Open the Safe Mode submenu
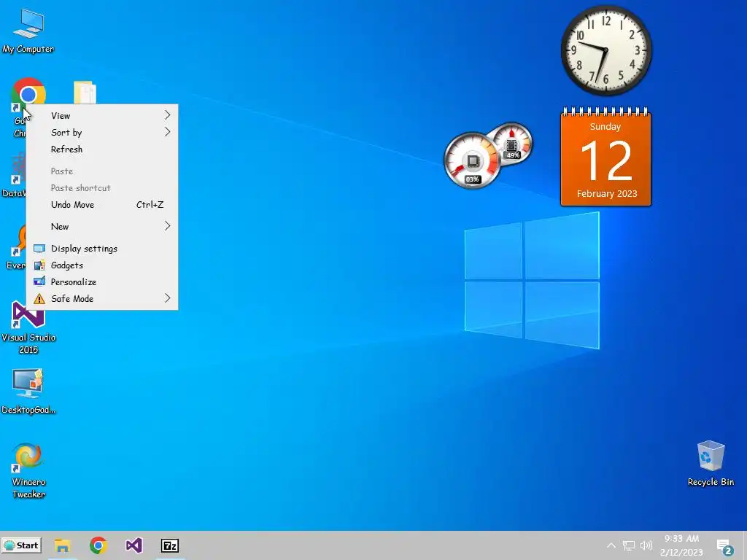Screen dimensions: 747x560 point(102,298)
